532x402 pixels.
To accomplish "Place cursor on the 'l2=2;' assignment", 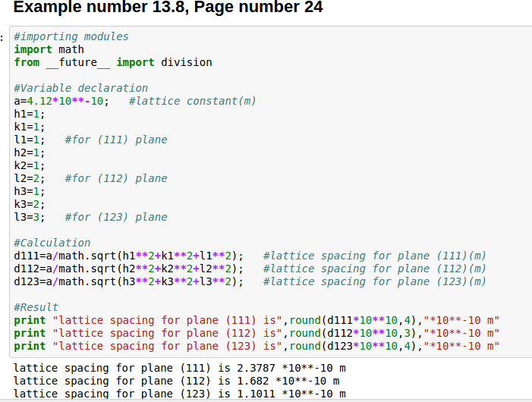I will pyautogui.click(x=30, y=178).
